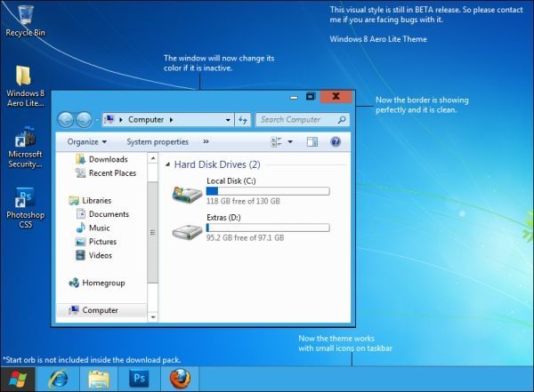Minimize the Computer window
The height and width of the screenshot is (392, 534).
294,97
